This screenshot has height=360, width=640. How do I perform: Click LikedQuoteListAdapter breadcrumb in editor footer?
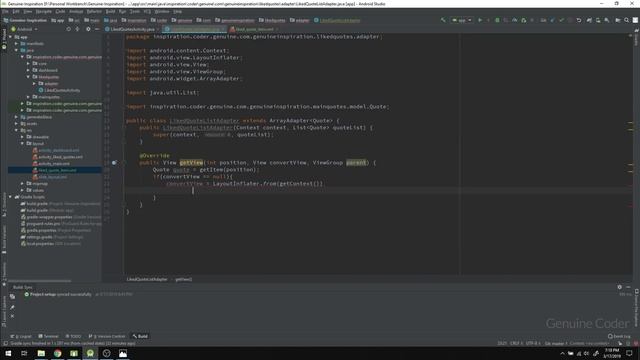click(x=147, y=280)
